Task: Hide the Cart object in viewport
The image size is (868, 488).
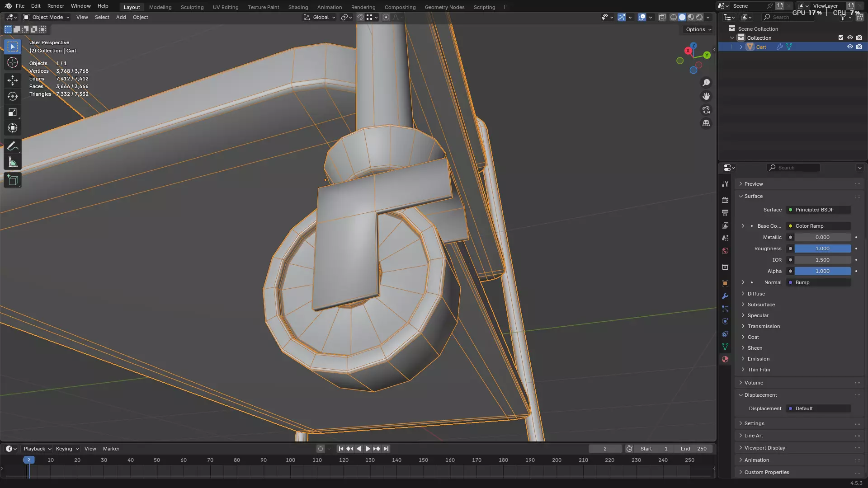Action: [850, 47]
